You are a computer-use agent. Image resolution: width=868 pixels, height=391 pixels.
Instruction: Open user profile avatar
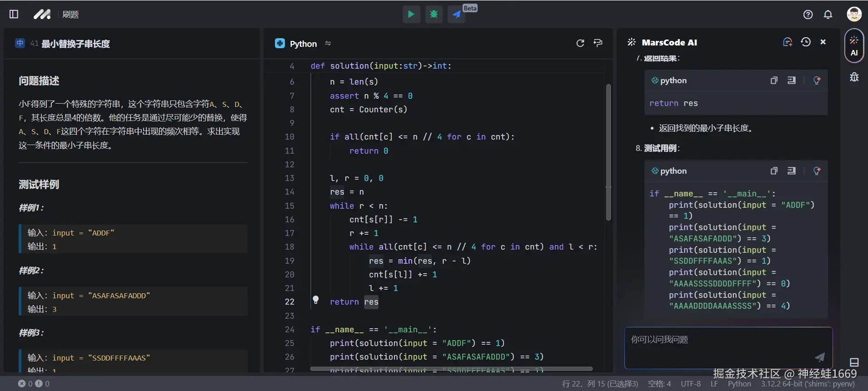(854, 14)
